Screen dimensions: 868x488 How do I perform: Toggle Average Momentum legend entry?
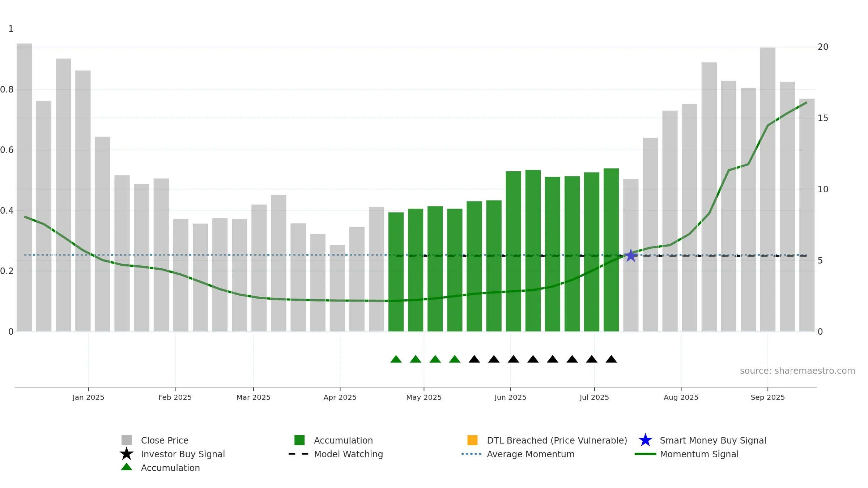[x=518, y=454]
